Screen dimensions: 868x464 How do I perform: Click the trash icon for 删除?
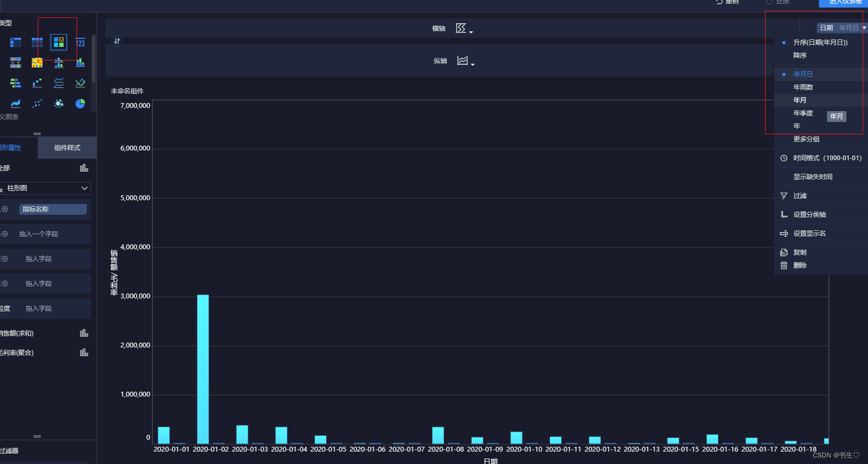click(x=784, y=265)
